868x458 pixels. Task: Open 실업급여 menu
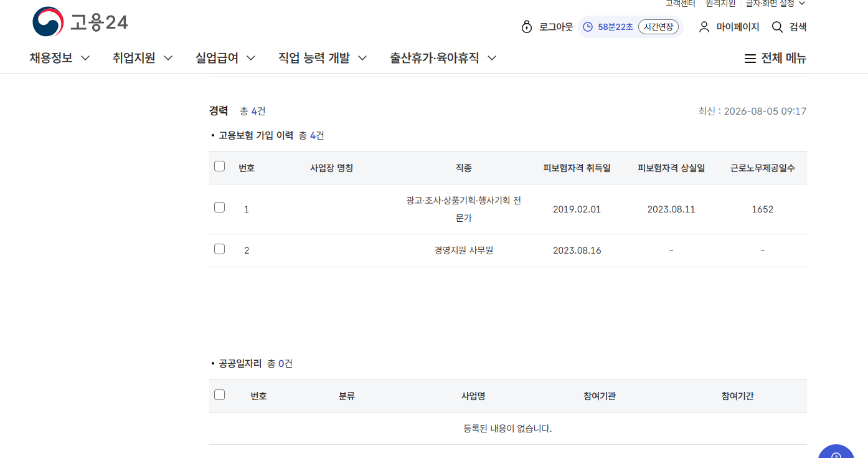[x=217, y=58]
